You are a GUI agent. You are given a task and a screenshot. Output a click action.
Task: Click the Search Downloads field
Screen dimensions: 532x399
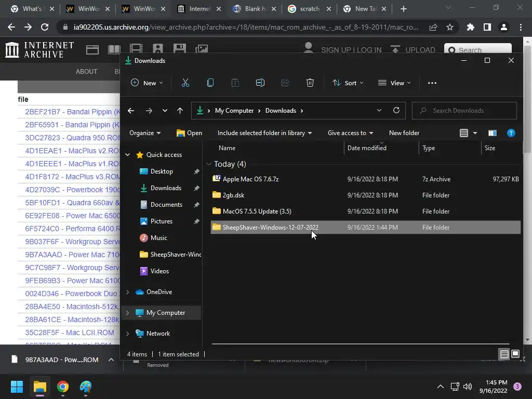464,111
